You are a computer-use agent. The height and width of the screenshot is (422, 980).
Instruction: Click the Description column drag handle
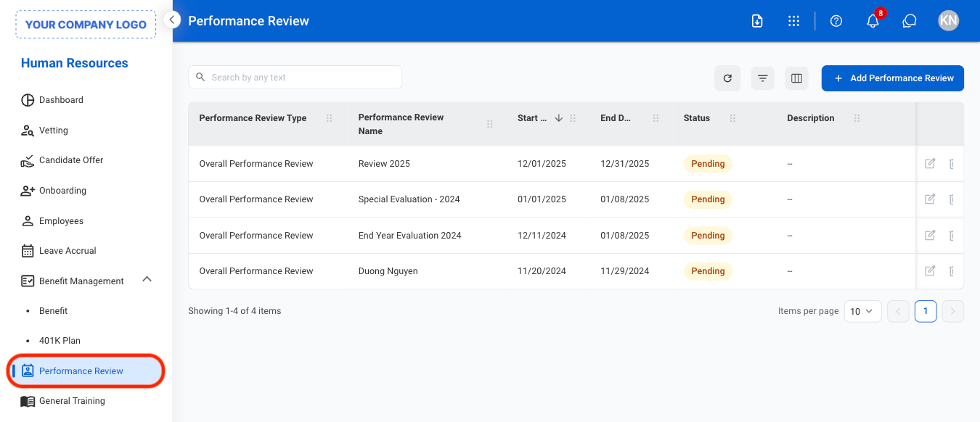[x=857, y=118]
